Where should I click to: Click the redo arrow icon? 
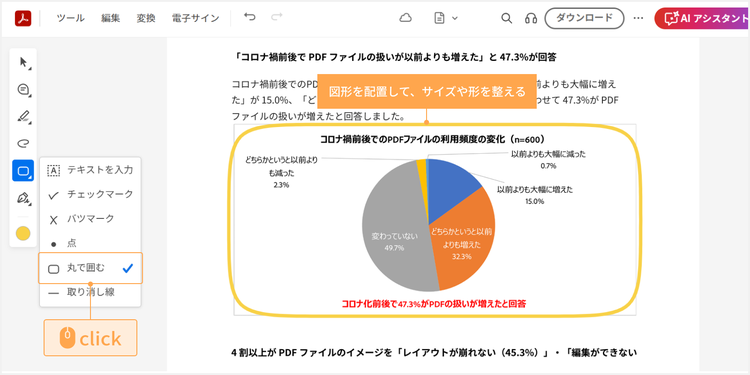[276, 17]
